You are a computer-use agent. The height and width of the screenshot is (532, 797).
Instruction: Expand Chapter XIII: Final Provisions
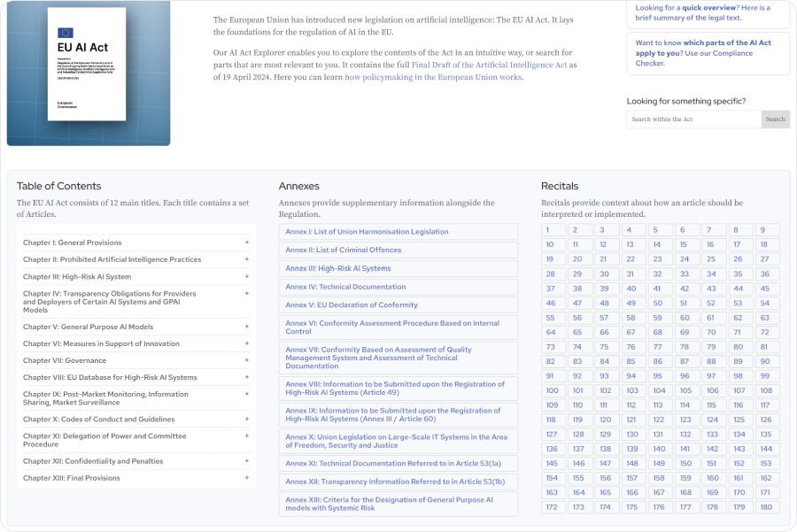coord(135,478)
